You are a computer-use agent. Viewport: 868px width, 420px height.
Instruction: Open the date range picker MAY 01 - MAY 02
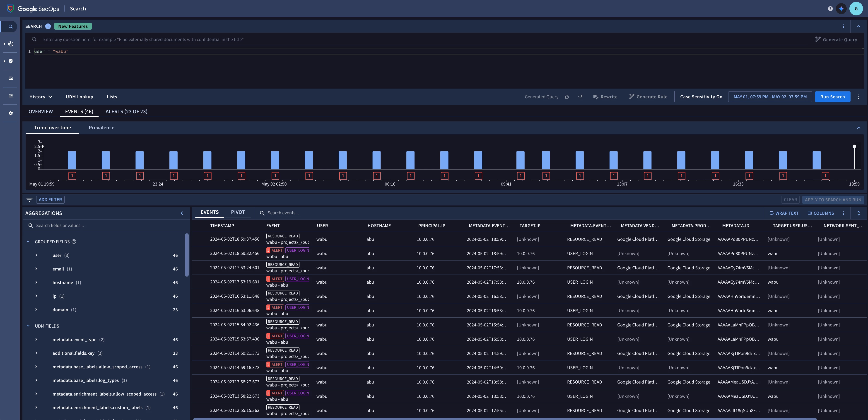click(770, 97)
